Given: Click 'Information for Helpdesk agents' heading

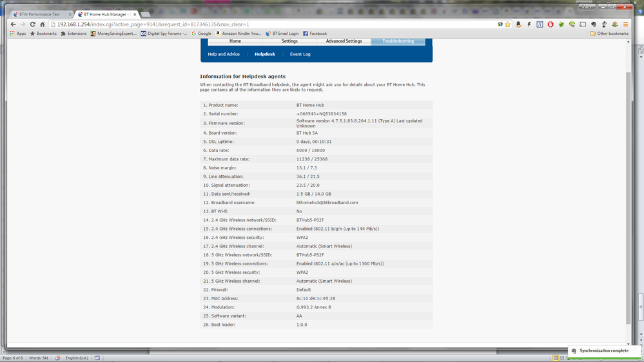Looking at the screenshot, I should pos(242,77).
